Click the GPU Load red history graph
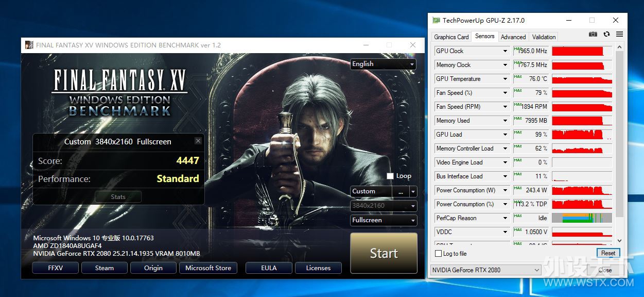The image size is (644, 297). pyautogui.click(x=582, y=135)
